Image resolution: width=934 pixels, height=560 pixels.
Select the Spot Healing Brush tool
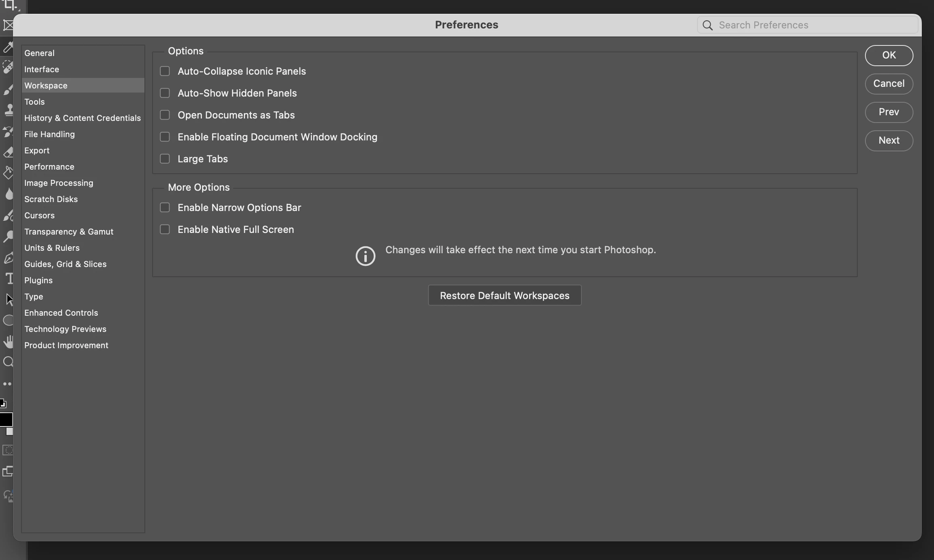(7, 67)
